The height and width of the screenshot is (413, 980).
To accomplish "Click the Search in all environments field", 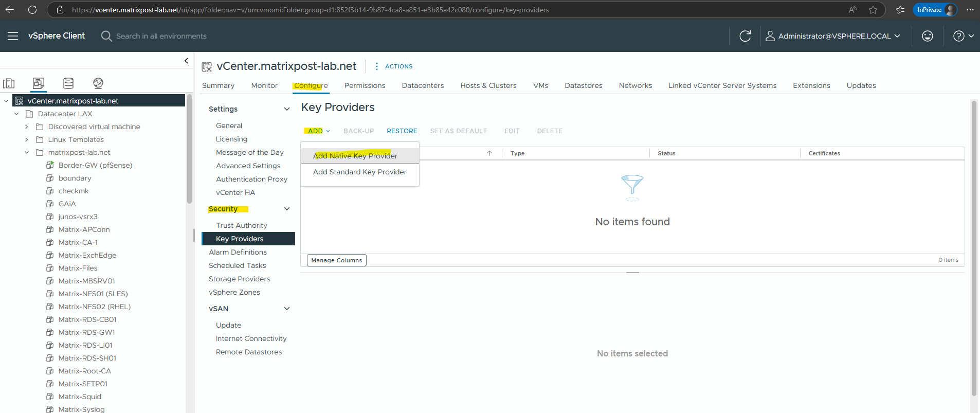I will pos(161,36).
